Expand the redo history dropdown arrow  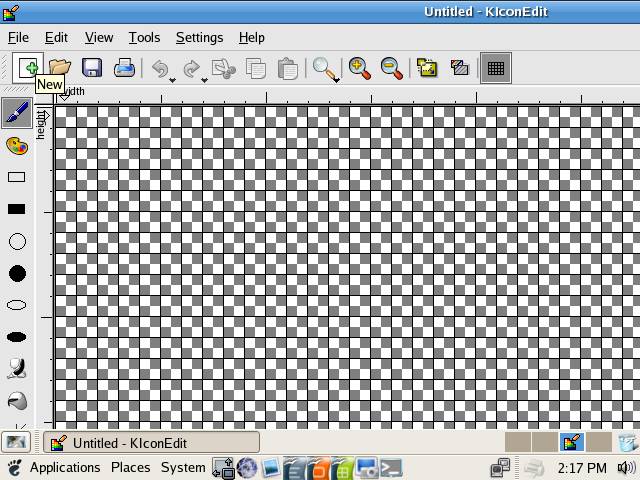click(204, 79)
